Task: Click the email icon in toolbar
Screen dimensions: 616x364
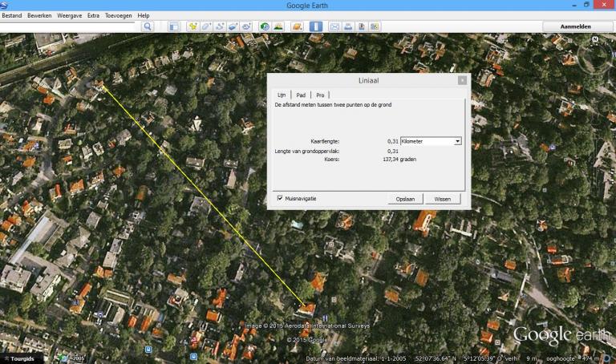Action: (x=335, y=26)
